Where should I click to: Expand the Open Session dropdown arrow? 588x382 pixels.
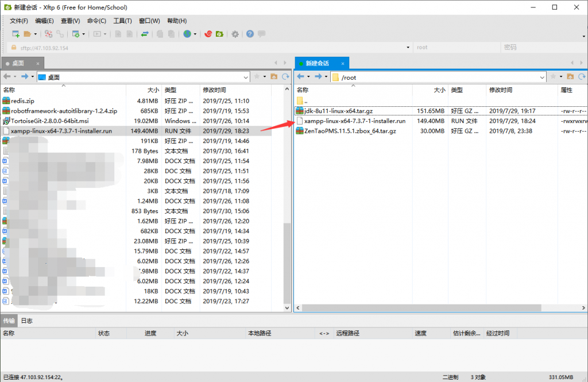pyautogui.click(x=36, y=34)
